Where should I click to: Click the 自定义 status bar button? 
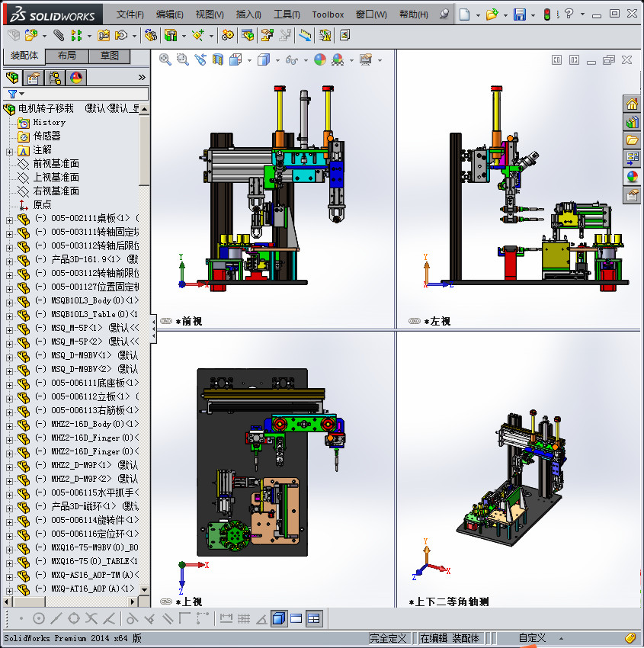coord(532,638)
